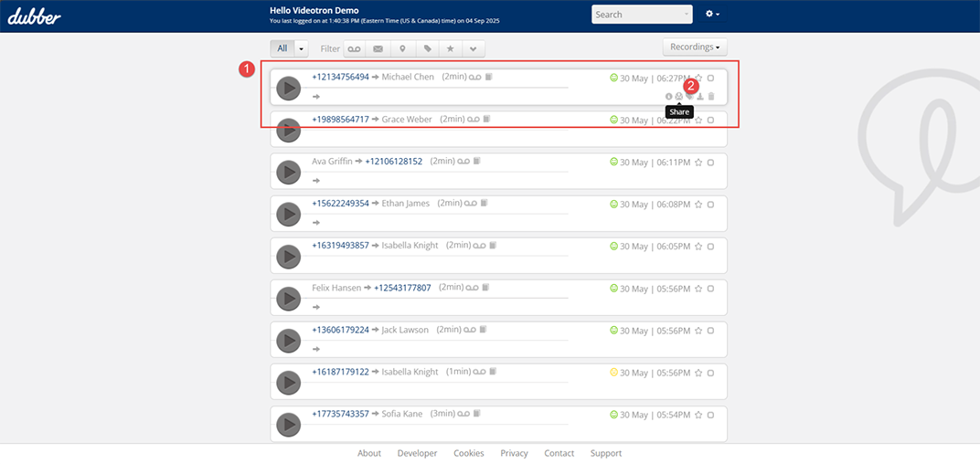
Task: Expand the dropdown arrow beside All
Action: 302,48
